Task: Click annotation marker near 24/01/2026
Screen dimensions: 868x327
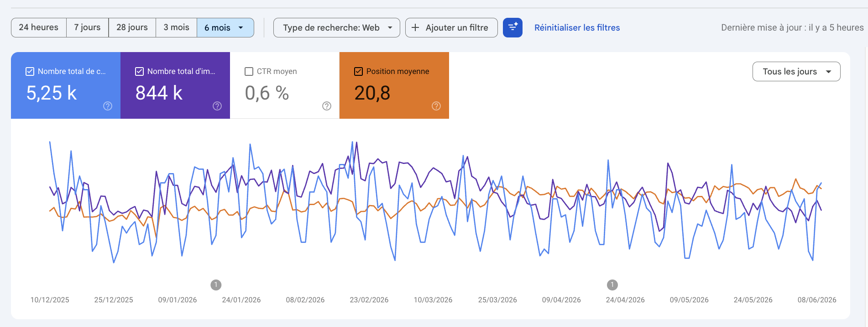Action: pyautogui.click(x=216, y=285)
